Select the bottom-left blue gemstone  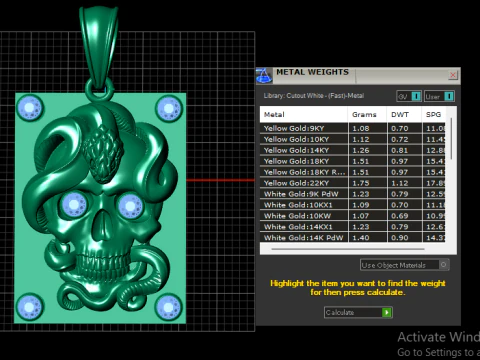click(30, 307)
